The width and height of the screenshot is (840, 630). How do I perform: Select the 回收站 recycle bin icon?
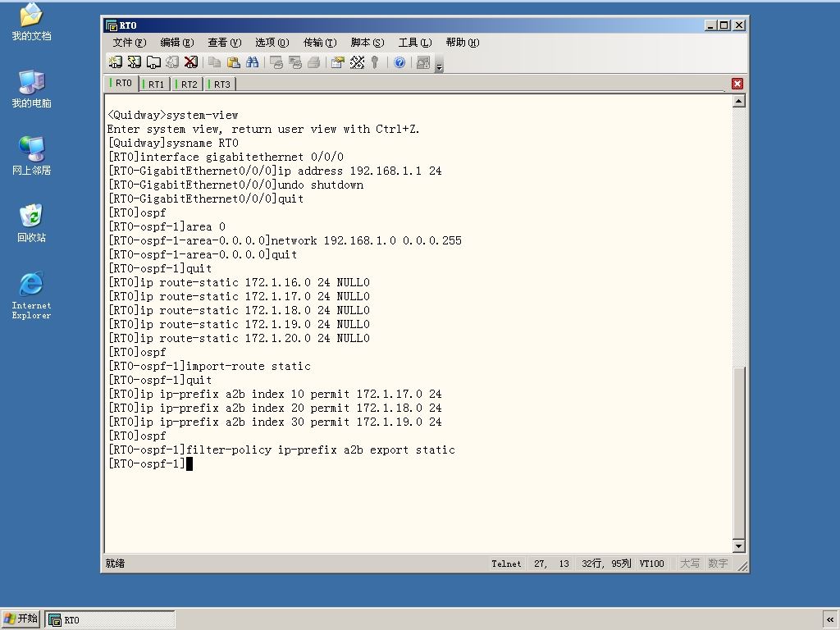point(32,223)
